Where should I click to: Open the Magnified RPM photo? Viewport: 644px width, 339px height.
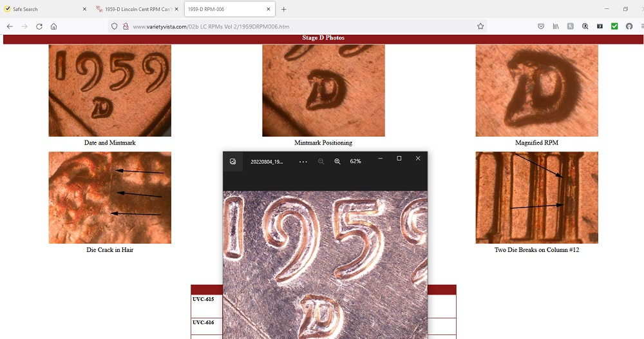point(537,90)
